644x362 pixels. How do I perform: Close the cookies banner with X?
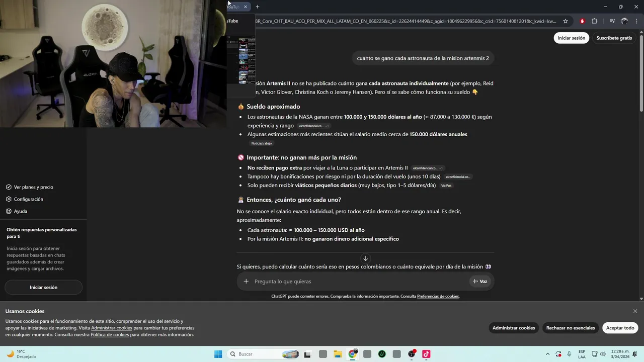[635, 311]
